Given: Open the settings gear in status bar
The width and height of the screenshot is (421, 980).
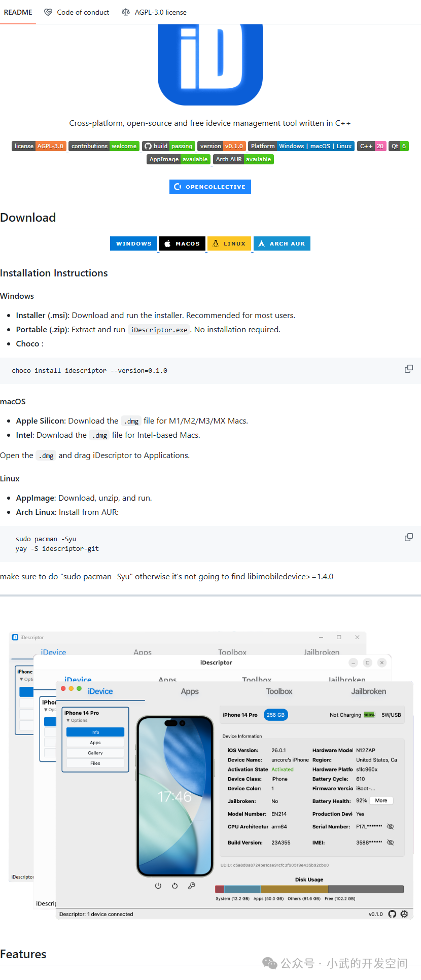Looking at the screenshot, I should [x=404, y=914].
